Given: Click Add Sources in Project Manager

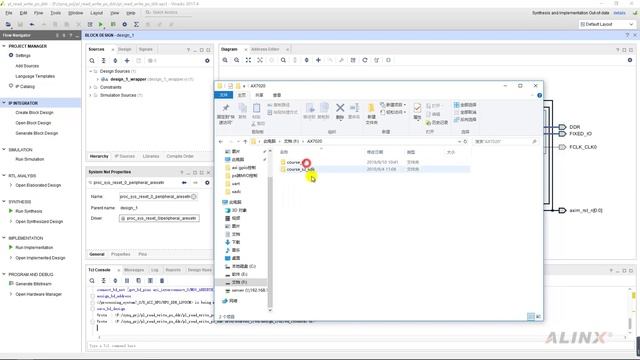Looking at the screenshot, I should pos(27,66).
